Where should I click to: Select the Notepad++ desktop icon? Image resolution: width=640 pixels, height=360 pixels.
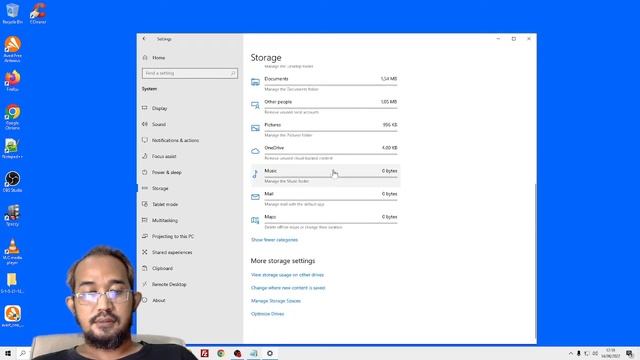pos(12,148)
